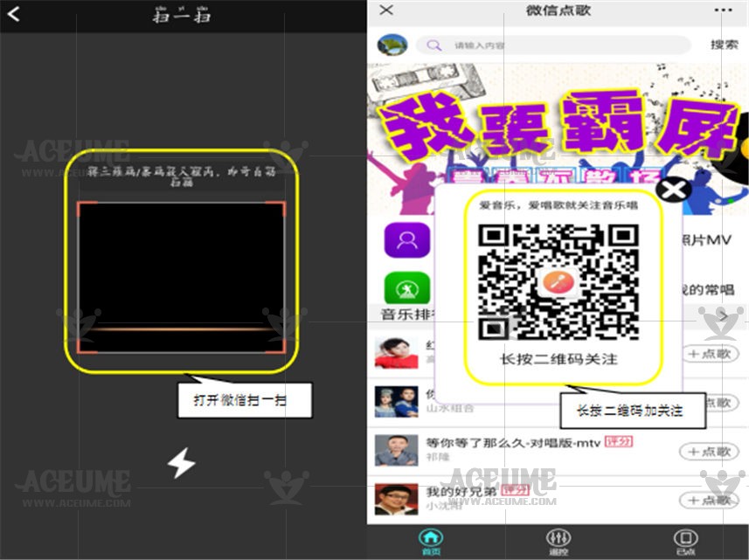
Task: Tap the back arrow in the scanner screen
Action: (x=14, y=15)
